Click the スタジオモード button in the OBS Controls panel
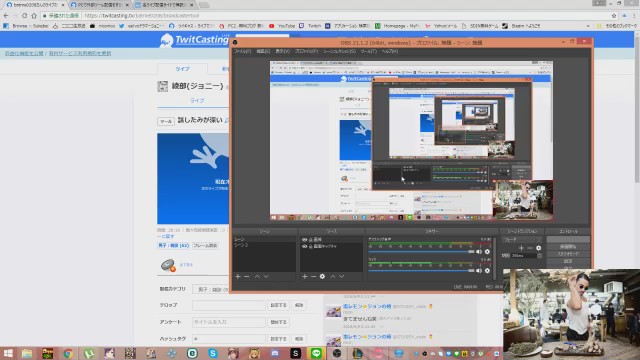The image size is (640, 360). click(x=568, y=254)
